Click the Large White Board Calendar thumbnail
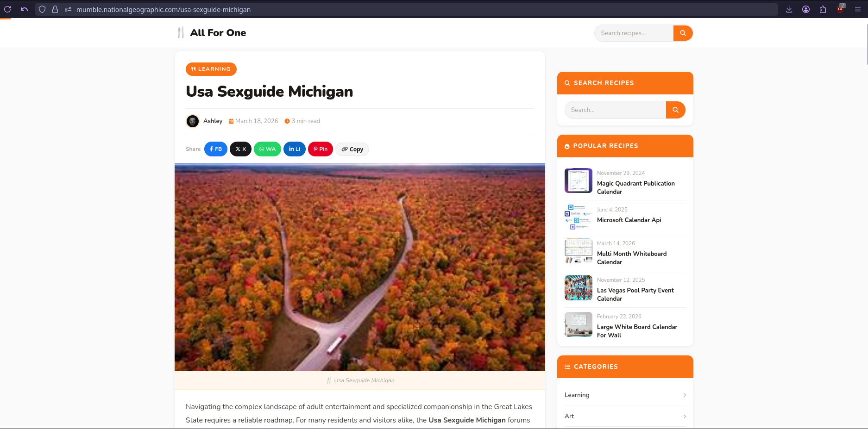This screenshot has height=429, width=868. click(x=579, y=324)
